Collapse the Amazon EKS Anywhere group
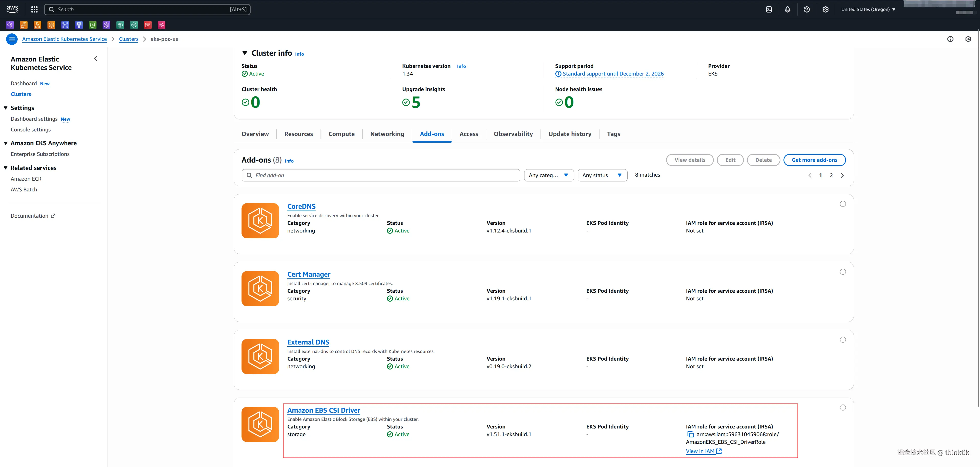This screenshot has height=467, width=980. (6, 143)
